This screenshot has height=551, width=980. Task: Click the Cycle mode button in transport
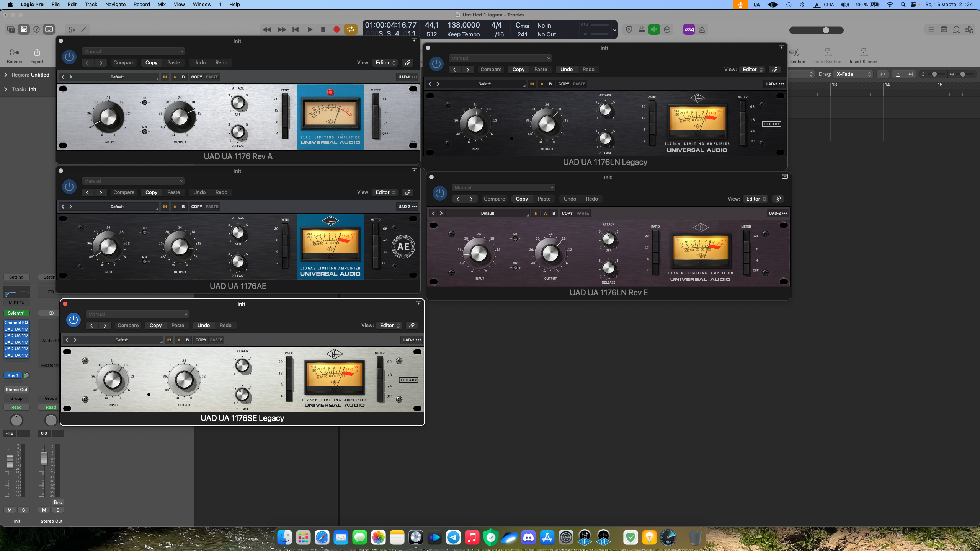tap(350, 29)
